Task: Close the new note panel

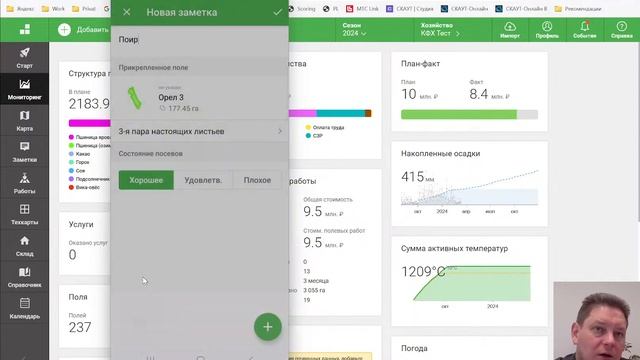Action: (x=127, y=12)
